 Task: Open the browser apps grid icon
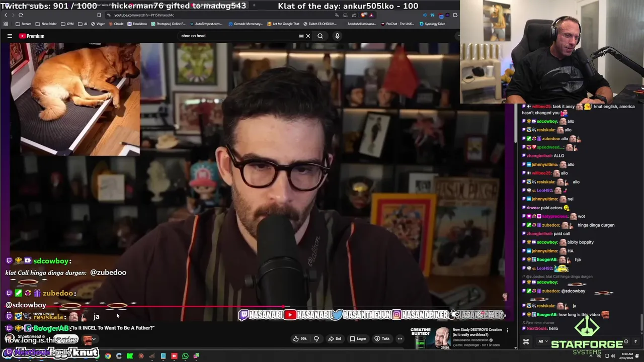click(6, 24)
